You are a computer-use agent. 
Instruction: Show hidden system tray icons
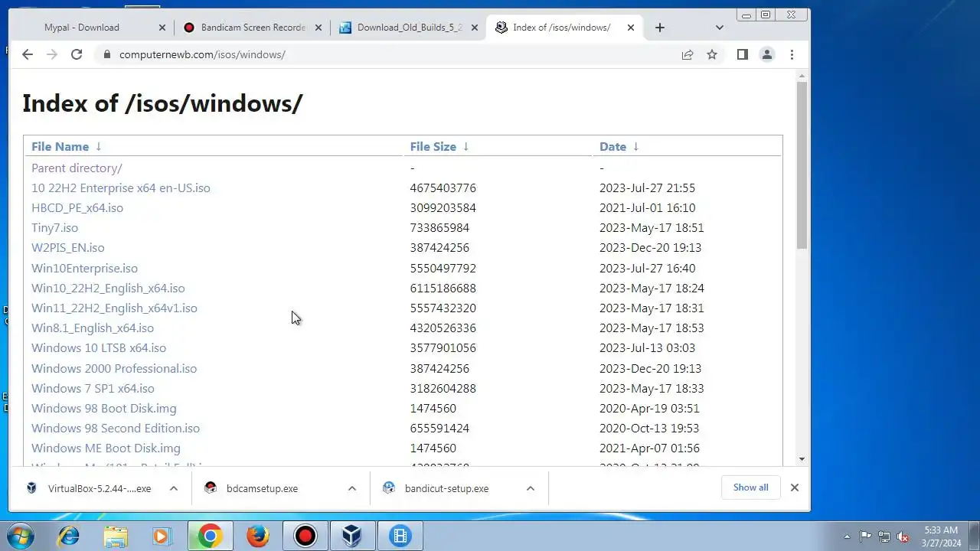[847, 536]
